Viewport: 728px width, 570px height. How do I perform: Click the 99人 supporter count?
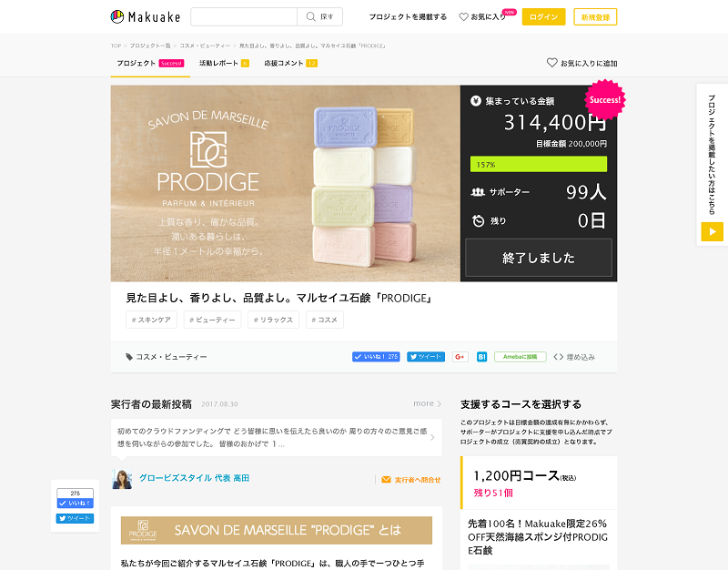click(586, 192)
